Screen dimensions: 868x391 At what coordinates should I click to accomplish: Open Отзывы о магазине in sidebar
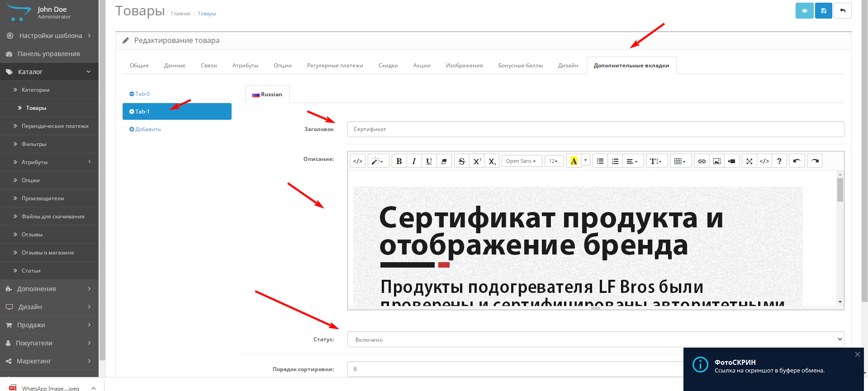click(49, 253)
